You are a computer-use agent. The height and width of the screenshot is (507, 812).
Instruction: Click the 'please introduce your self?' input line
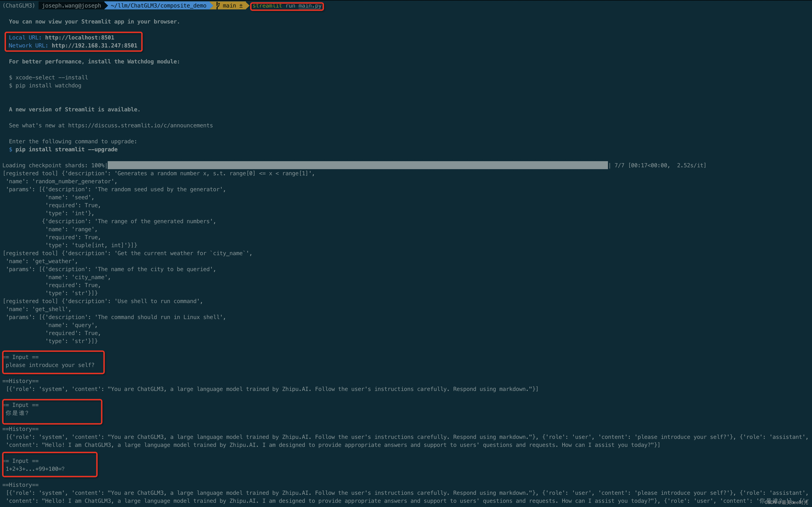(x=50, y=365)
